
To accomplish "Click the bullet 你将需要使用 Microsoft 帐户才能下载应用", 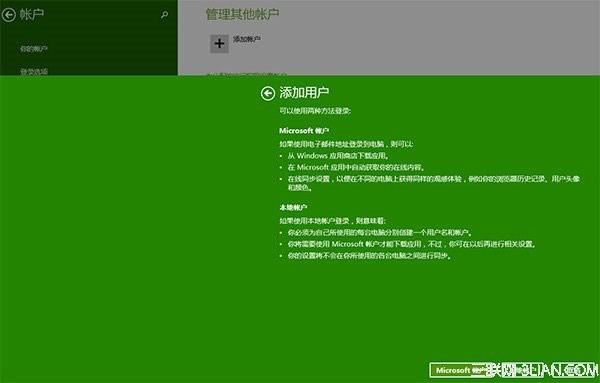I will (x=411, y=244).
